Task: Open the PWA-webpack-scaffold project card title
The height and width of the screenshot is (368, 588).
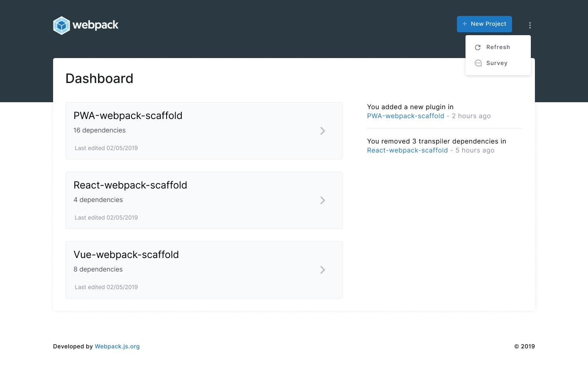Action: tap(128, 116)
